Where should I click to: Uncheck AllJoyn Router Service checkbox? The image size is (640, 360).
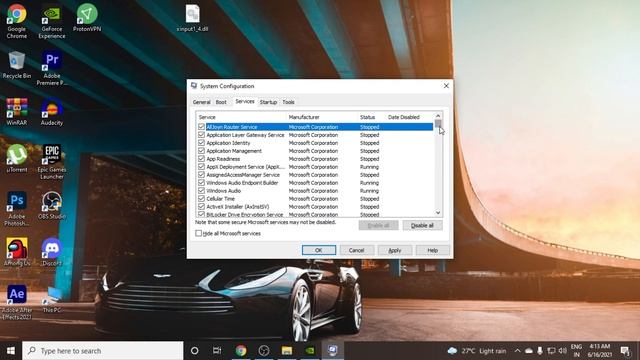click(201, 127)
